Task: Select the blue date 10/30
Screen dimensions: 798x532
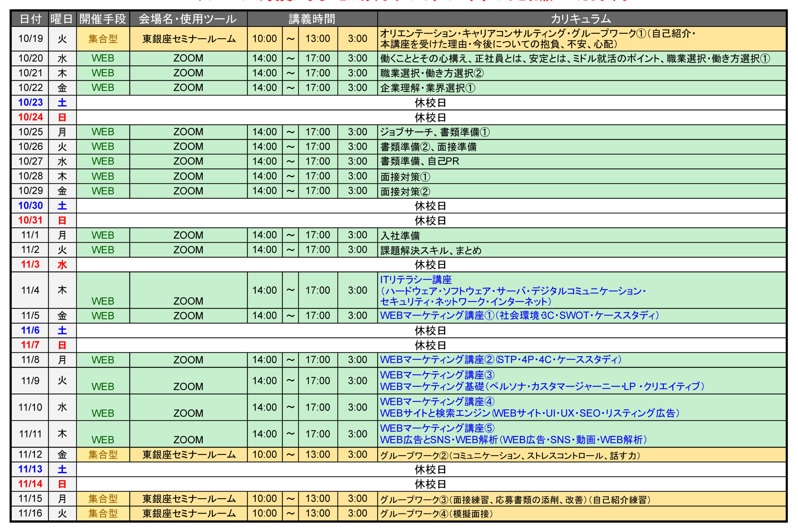Action: (x=30, y=206)
